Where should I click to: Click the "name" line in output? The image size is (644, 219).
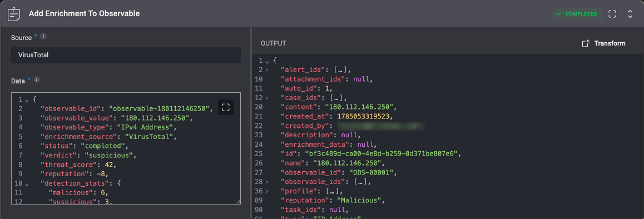pyautogui.click(x=334, y=163)
